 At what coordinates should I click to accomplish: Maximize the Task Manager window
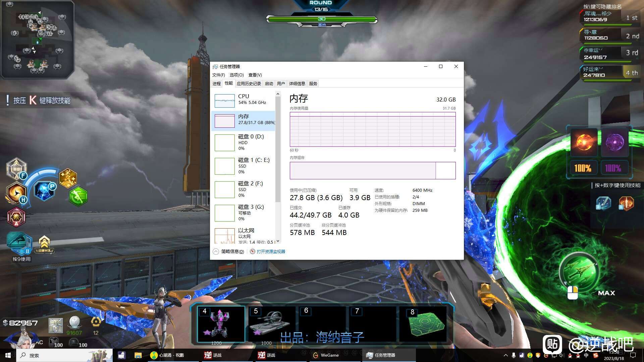pyautogui.click(x=441, y=66)
